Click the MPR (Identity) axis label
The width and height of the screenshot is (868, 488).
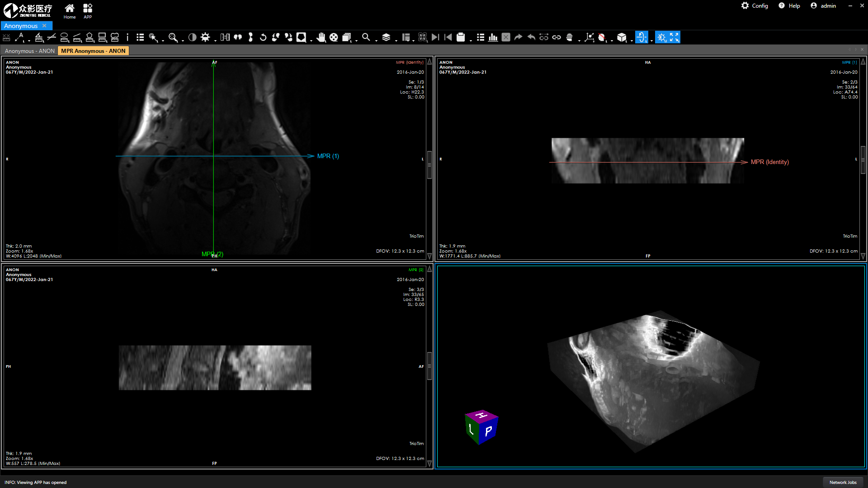pyautogui.click(x=769, y=162)
